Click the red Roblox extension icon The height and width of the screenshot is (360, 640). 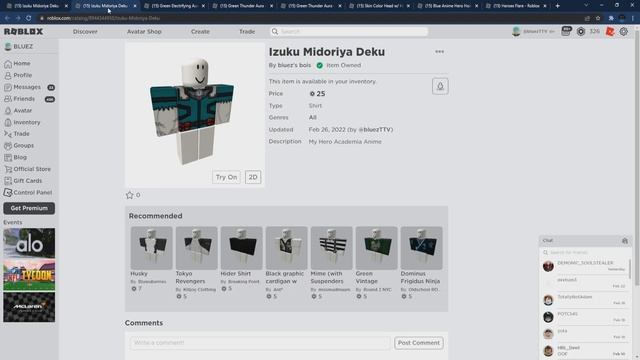(x=610, y=31)
